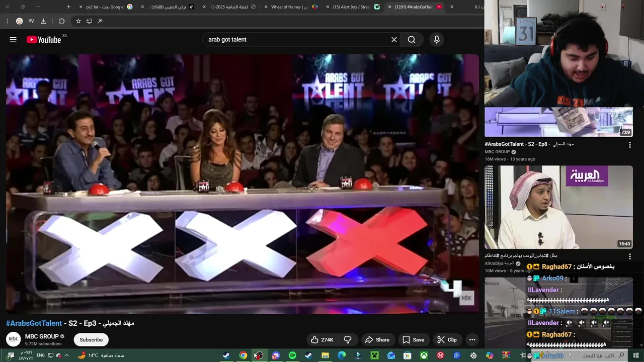Screen dimensions: 644x362
Task: Open the YouTube guide hamburger menu
Action: tap(13, 40)
